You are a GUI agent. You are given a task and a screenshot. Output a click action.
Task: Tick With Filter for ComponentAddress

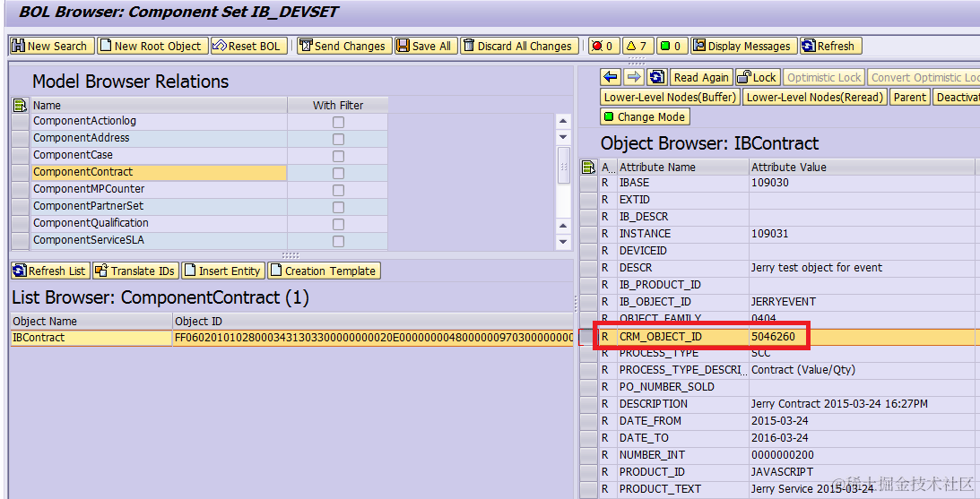pos(338,139)
